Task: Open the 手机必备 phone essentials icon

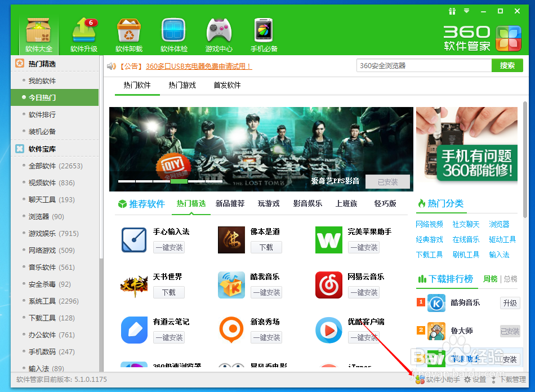Action: 264,34
